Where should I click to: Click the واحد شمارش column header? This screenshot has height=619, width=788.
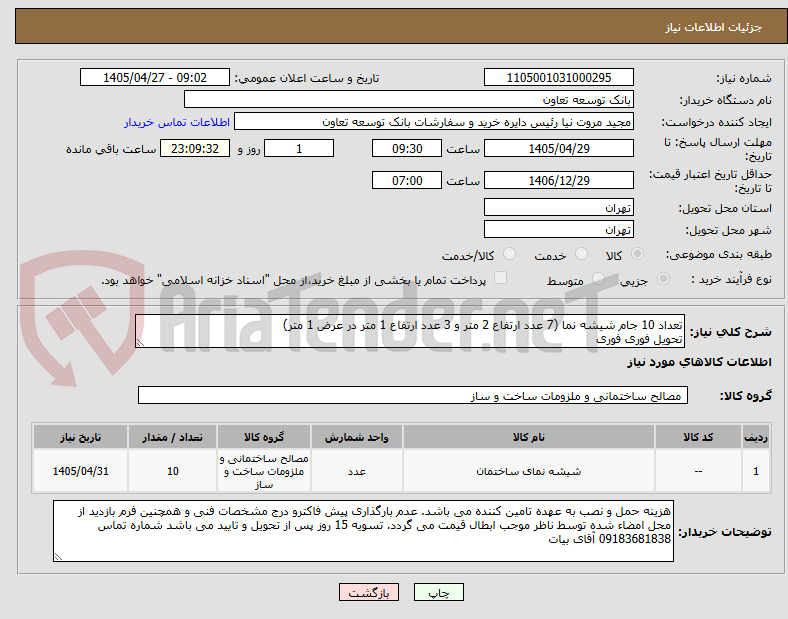356,437
